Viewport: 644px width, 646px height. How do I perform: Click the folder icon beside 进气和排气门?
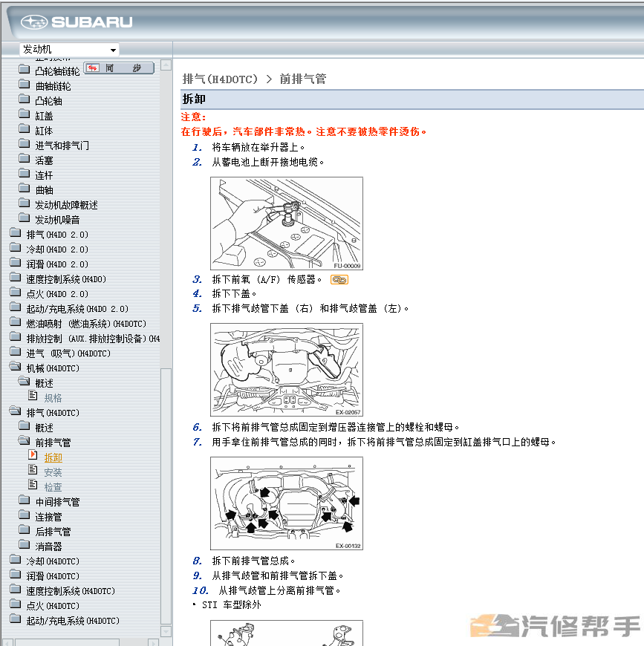click(25, 144)
